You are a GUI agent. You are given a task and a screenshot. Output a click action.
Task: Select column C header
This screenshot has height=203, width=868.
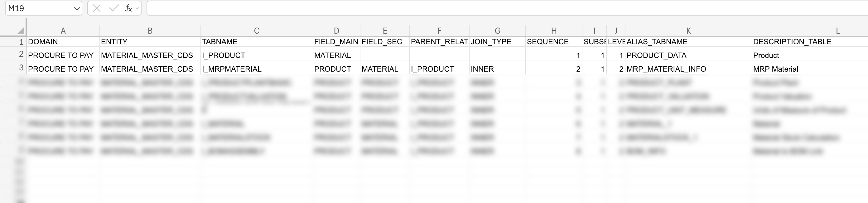(x=256, y=31)
